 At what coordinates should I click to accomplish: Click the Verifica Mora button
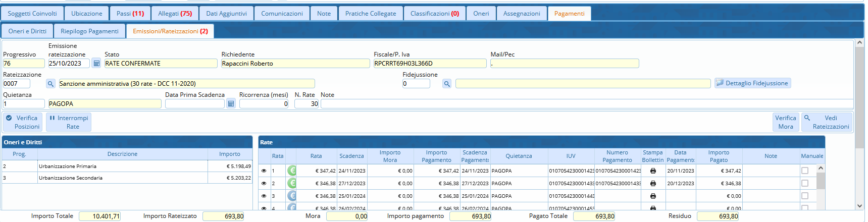tap(785, 122)
